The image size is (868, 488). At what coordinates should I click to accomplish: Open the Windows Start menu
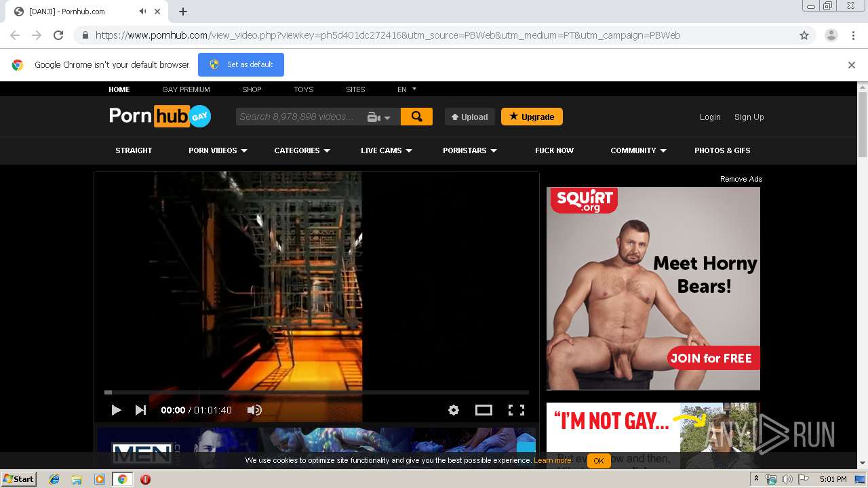pyautogui.click(x=19, y=479)
